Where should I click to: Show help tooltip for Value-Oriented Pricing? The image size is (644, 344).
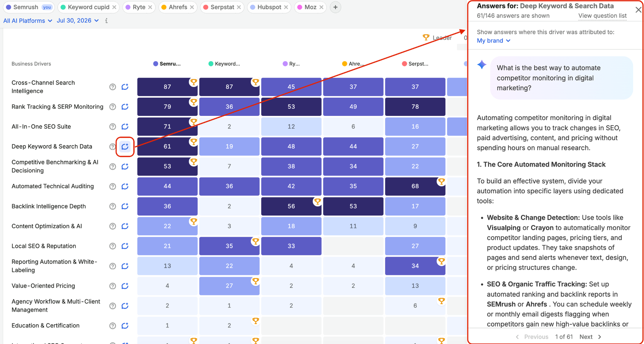[x=113, y=286]
